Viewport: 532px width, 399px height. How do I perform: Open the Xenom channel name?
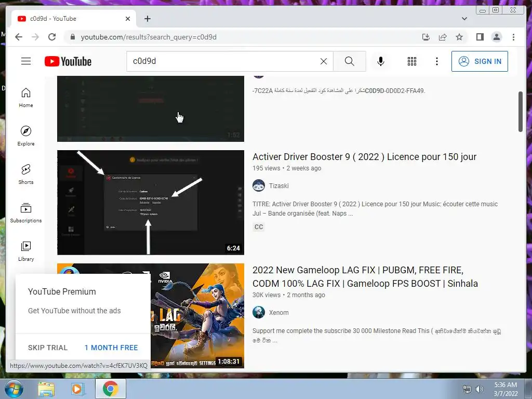coord(278,312)
